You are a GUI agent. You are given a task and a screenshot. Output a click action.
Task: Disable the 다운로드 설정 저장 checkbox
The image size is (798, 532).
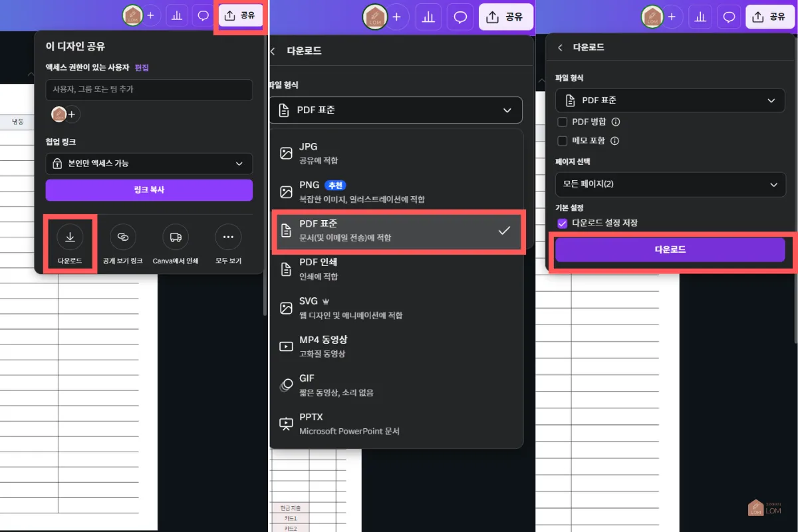[562, 223]
